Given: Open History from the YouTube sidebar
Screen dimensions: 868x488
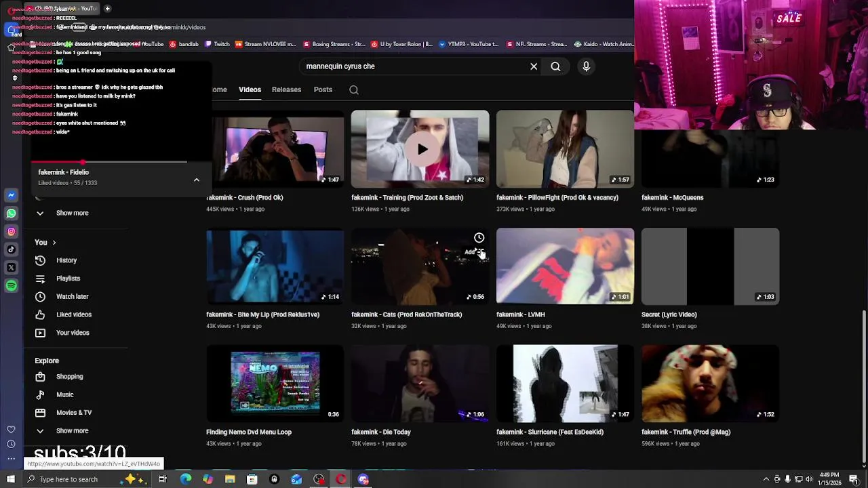Looking at the screenshot, I should (66, 260).
